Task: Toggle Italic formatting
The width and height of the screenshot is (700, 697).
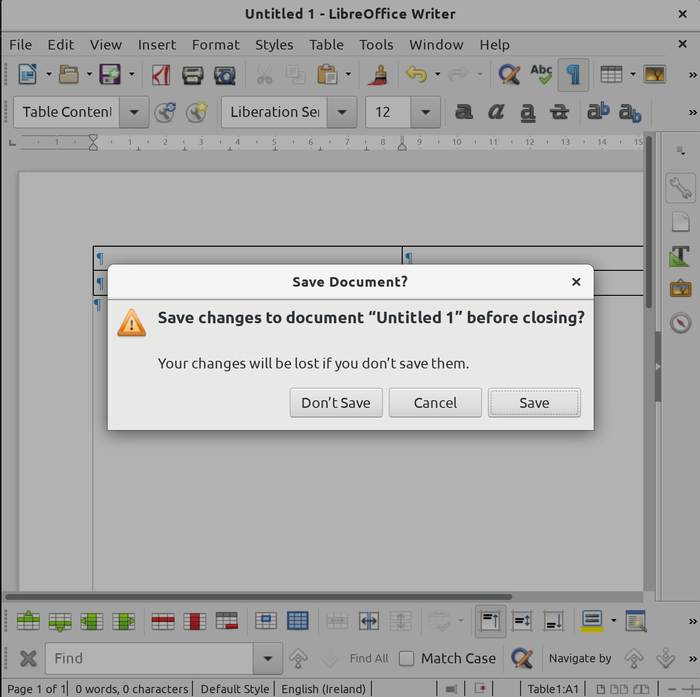Action: [496, 112]
